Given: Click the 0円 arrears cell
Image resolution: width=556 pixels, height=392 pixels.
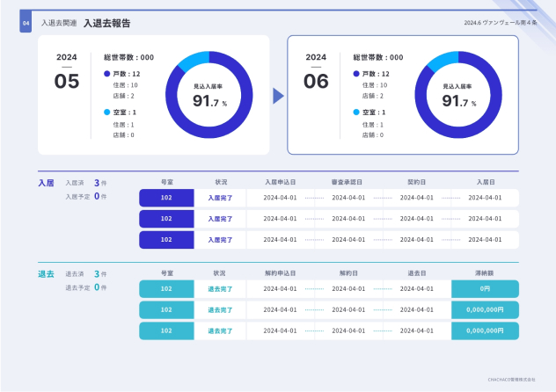Looking at the screenshot, I should (485, 288).
